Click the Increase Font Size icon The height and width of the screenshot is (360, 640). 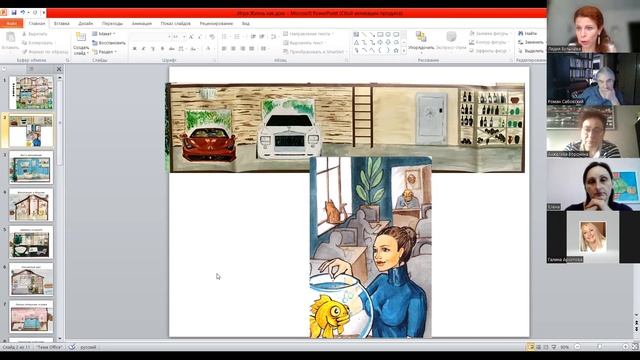tap(191, 37)
